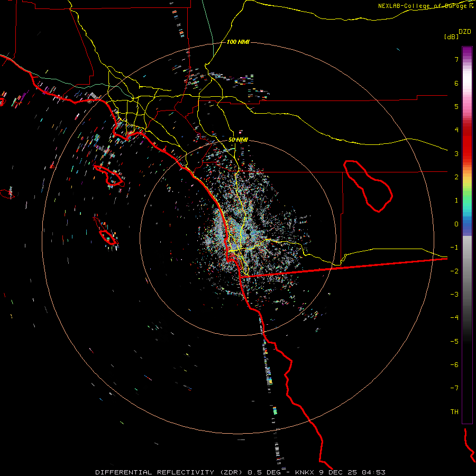
Task: Click the 6 value on the color scale
Action: 456,83
